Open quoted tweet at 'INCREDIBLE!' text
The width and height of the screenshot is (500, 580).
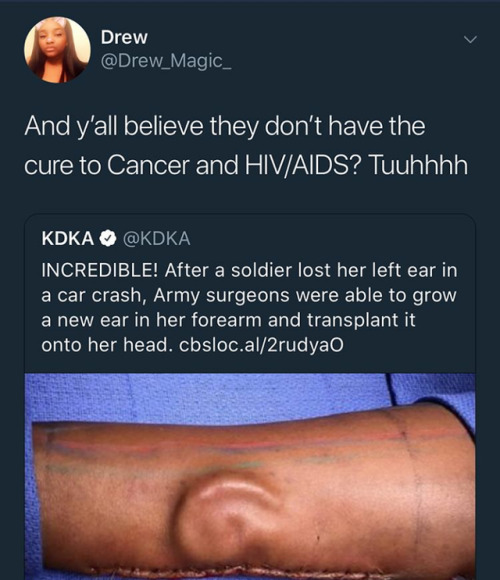point(100,270)
